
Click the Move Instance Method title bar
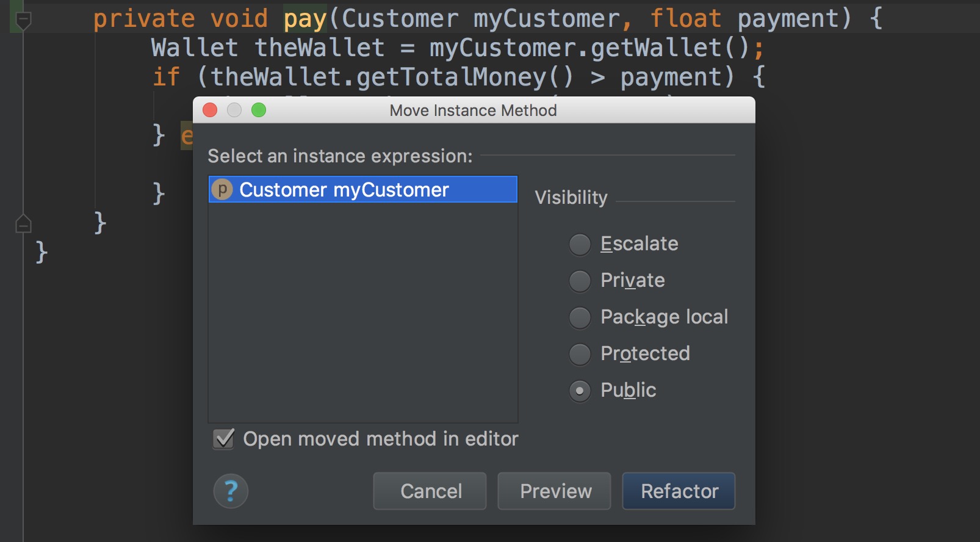pyautogui.click(x=473, y=110)
